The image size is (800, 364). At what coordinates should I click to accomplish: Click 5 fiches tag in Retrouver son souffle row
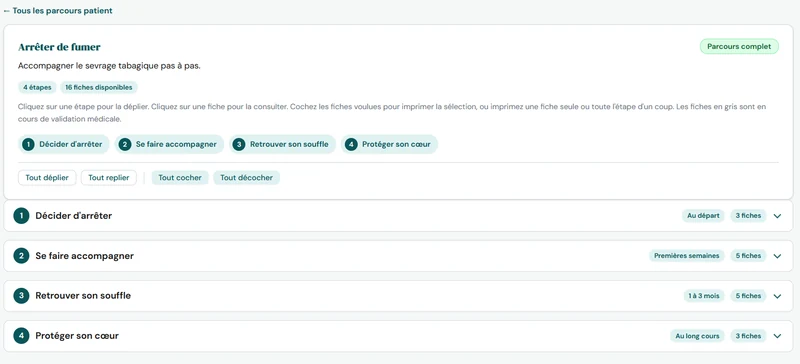(748, 296)
